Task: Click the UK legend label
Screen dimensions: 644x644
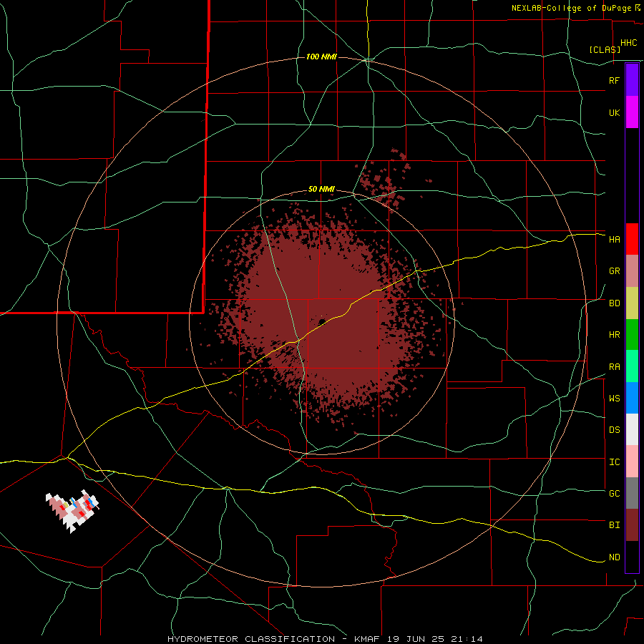Action: click(615, 112)
